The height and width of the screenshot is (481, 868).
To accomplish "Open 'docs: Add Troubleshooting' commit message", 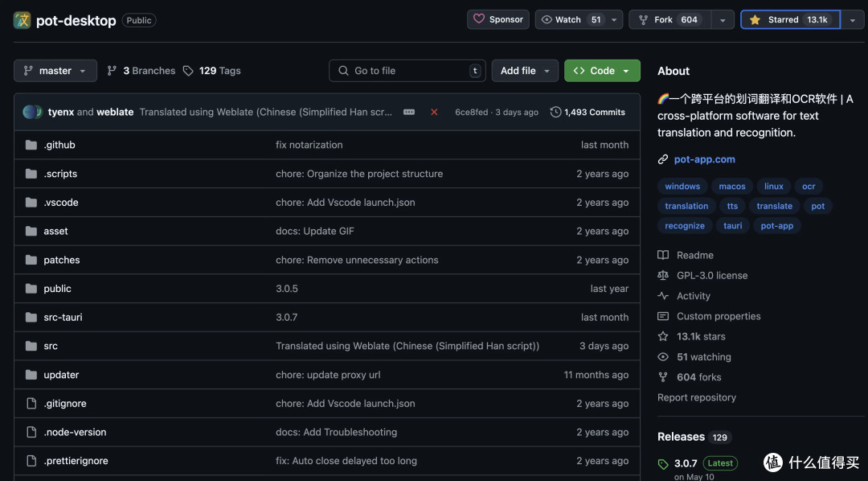I will [x=337, y=432].
